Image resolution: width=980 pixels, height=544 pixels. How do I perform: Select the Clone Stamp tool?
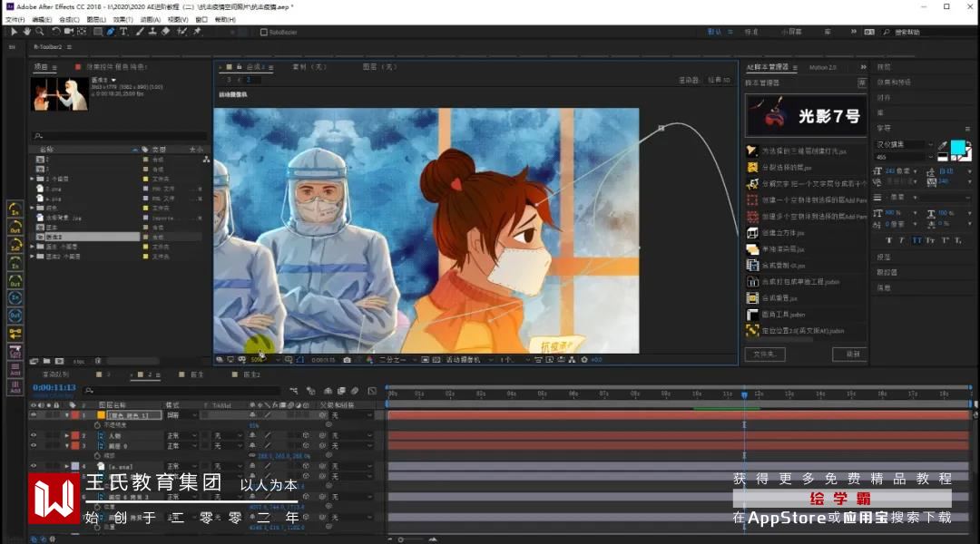(152, 31)
